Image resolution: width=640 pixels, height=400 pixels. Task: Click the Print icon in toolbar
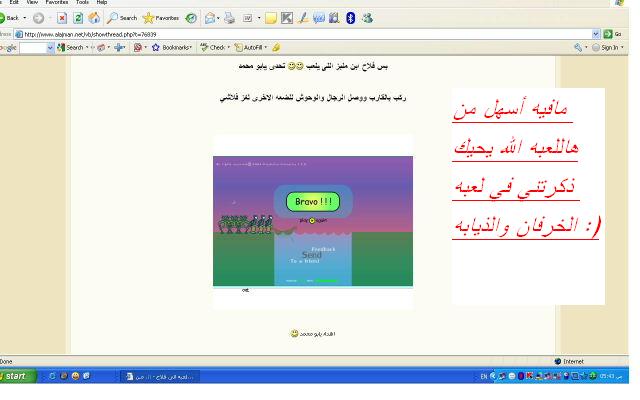coord(228,18)
